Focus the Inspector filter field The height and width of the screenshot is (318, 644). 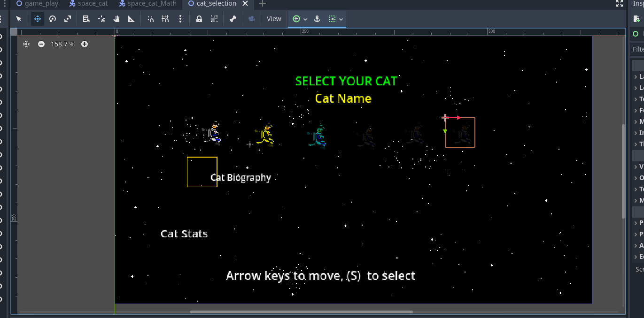tap(637, 49)
